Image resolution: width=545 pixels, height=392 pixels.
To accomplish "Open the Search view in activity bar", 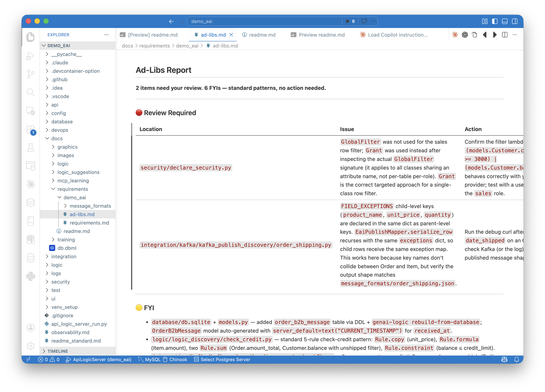I will (x=30, y=92).
